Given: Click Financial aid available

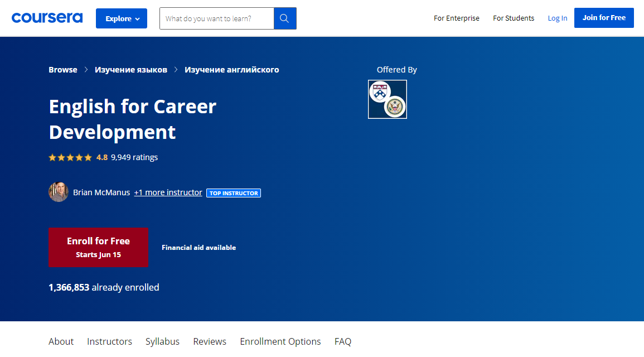Looking at the screenshot, I should (x=198, y=247).
